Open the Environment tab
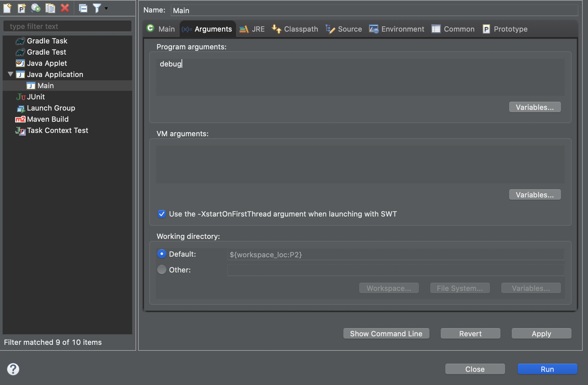 397,29
